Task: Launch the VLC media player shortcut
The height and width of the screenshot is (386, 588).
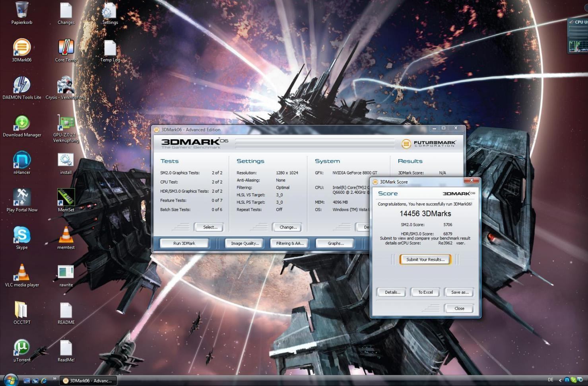Action: [22, 275]
